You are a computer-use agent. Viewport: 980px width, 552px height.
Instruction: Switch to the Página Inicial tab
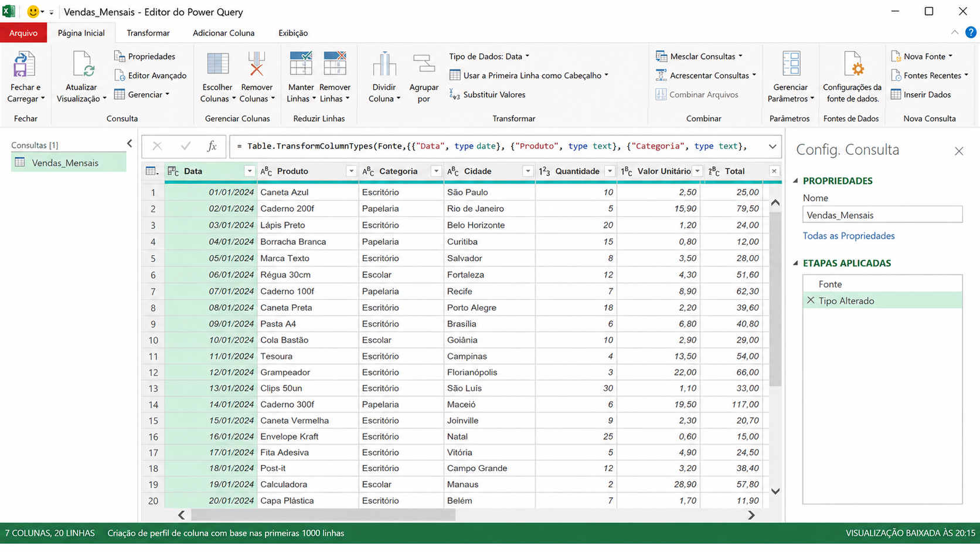pos(81,33)
